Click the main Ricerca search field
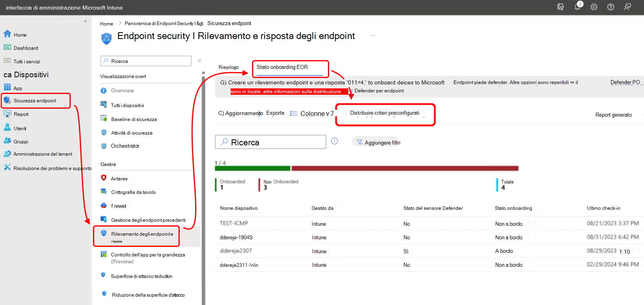Screen dimensions: 644x305 click(x=271, y=142)
